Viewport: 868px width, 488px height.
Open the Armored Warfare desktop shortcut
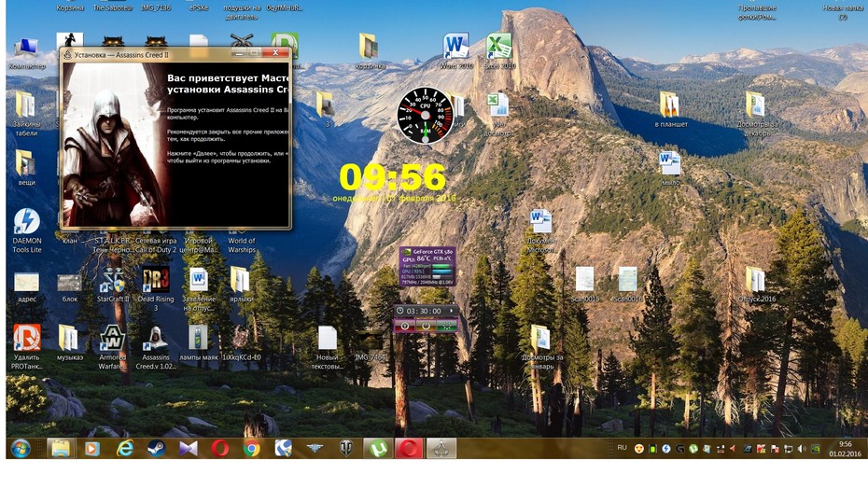112,346
